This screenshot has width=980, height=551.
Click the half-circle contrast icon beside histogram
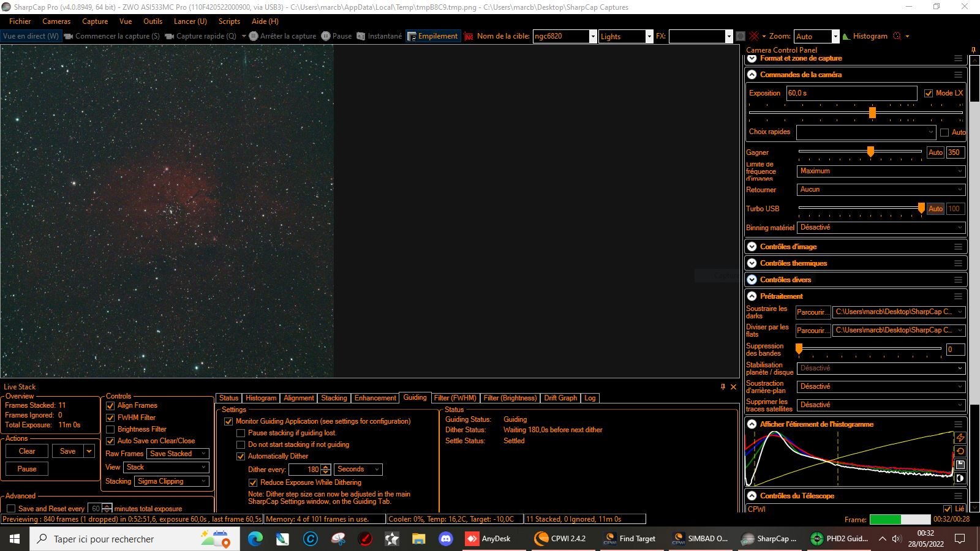pos(960,478)
